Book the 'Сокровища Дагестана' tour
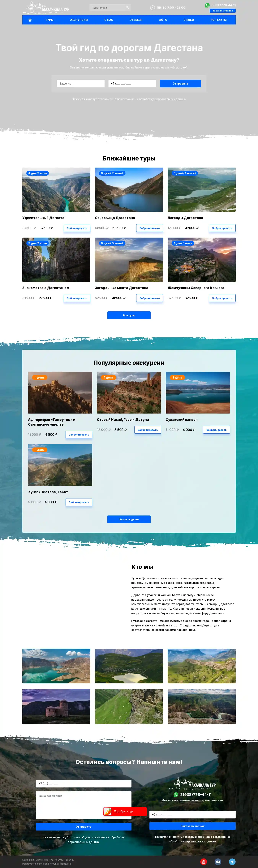 (150, 228)
